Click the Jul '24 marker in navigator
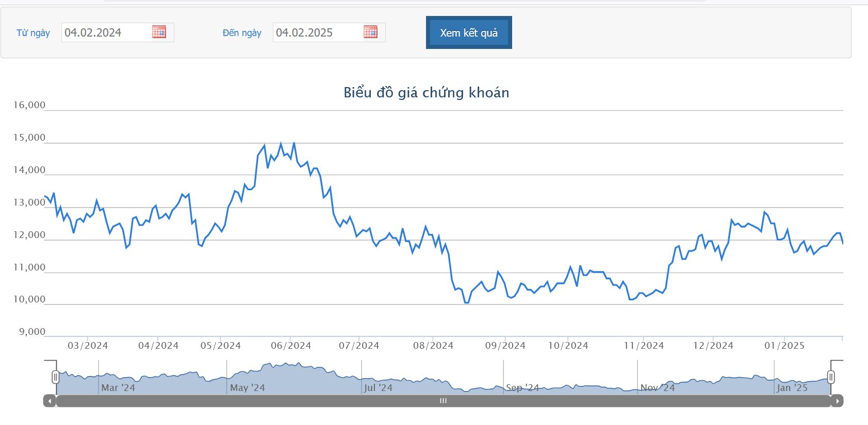This screenshot has height=425, width=868. click(x=378, y=388)
